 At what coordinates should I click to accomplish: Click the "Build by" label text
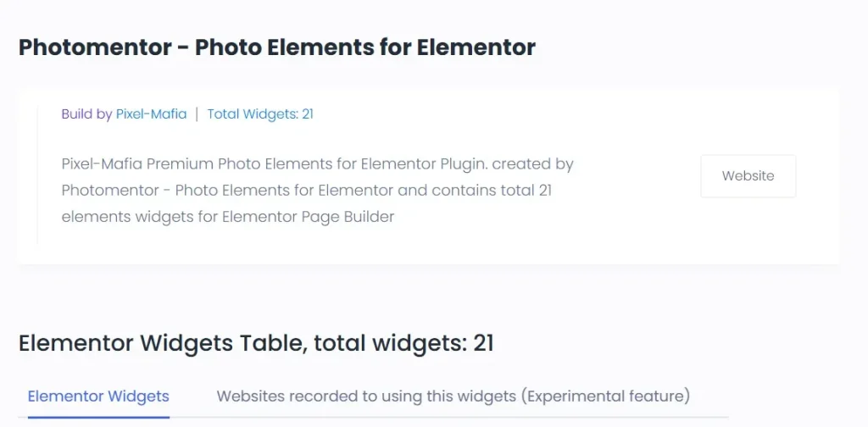click(86, 114)
